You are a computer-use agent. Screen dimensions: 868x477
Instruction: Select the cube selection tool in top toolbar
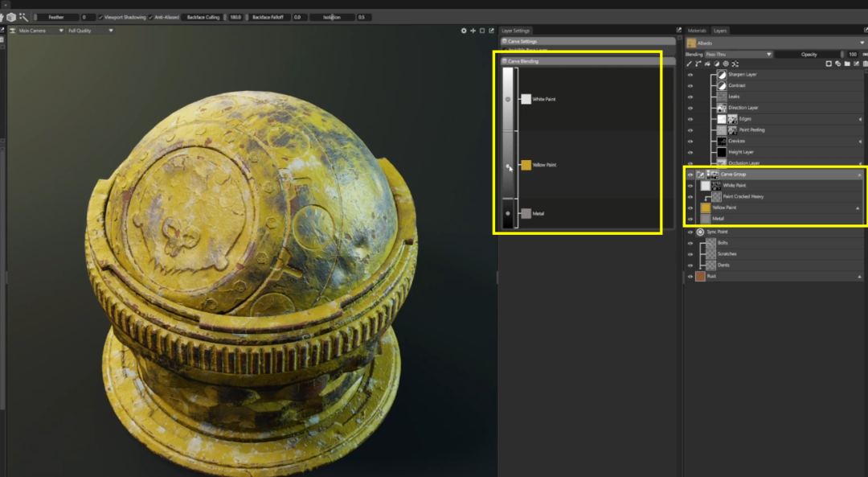pos(11,17)
